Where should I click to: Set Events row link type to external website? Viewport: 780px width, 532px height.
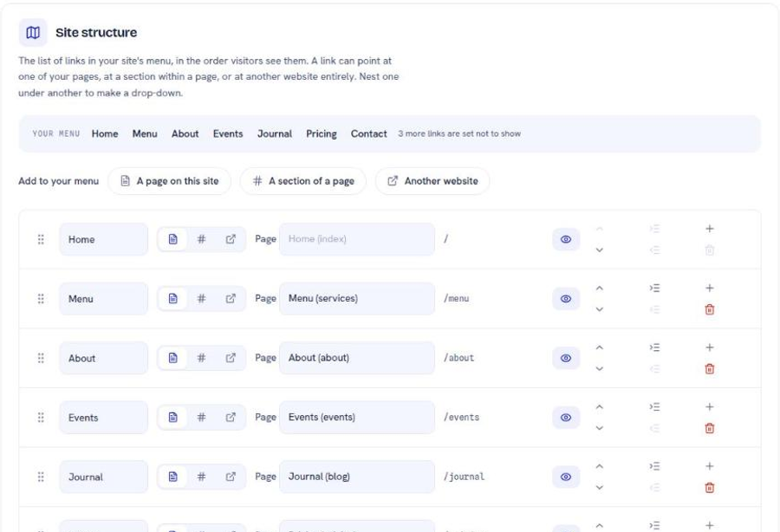pos(231,417)
